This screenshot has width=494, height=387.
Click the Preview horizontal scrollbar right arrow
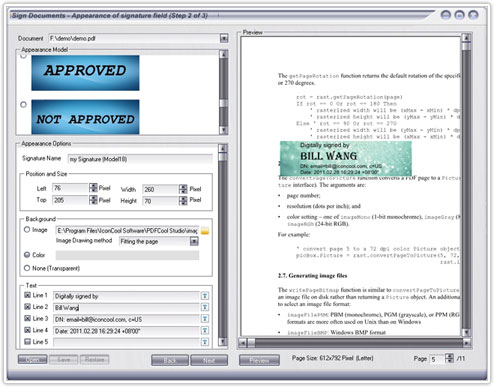466,343
